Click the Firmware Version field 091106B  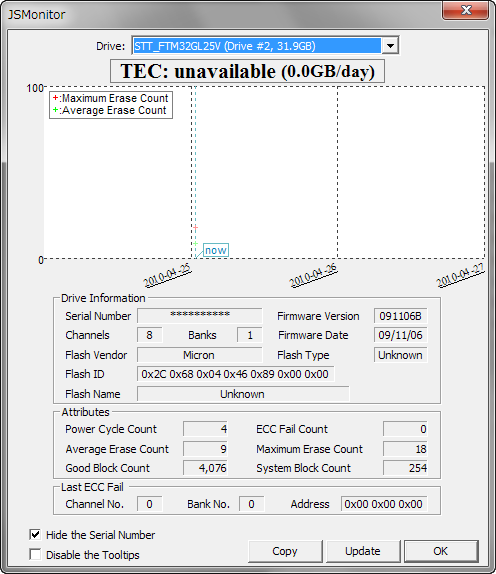coord(400,316)
